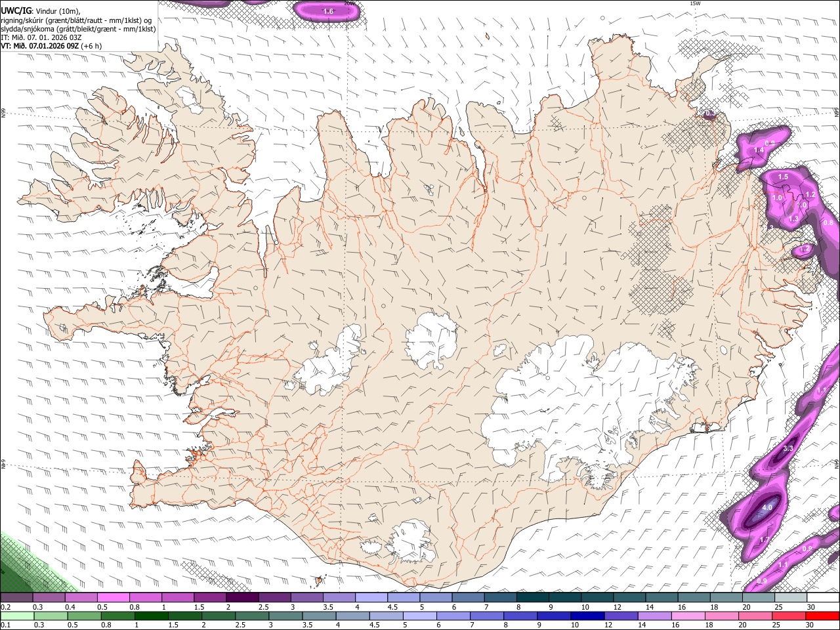Click the 4.0 precipitation maximum offshore southeast
Screen dimensions: 840x630
[x=767, y=508]
